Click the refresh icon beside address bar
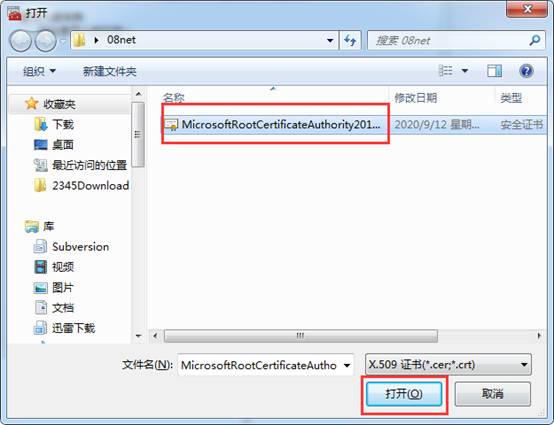The height and width of the screenshot is (425, 554). click(350, 40)
